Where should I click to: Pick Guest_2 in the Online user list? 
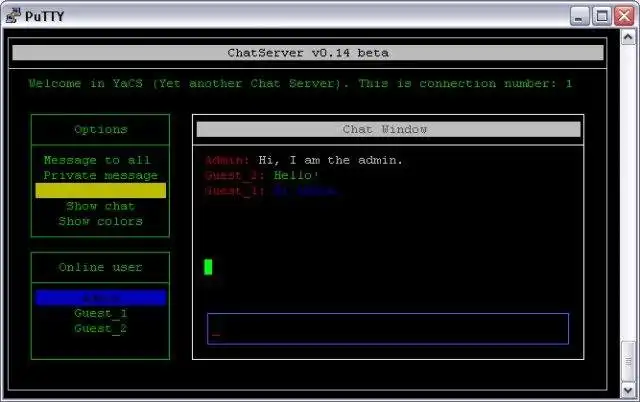(x=100, y=329)
